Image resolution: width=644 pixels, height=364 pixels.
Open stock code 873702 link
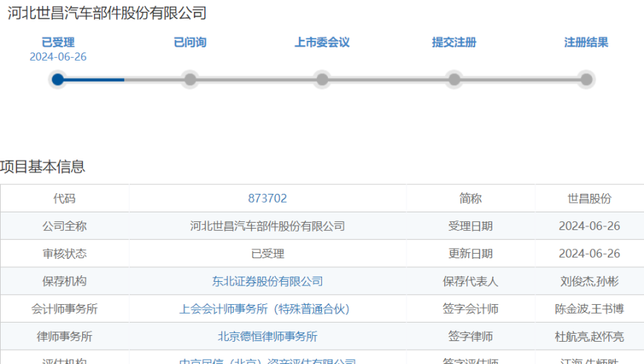(x=267, y=198)
